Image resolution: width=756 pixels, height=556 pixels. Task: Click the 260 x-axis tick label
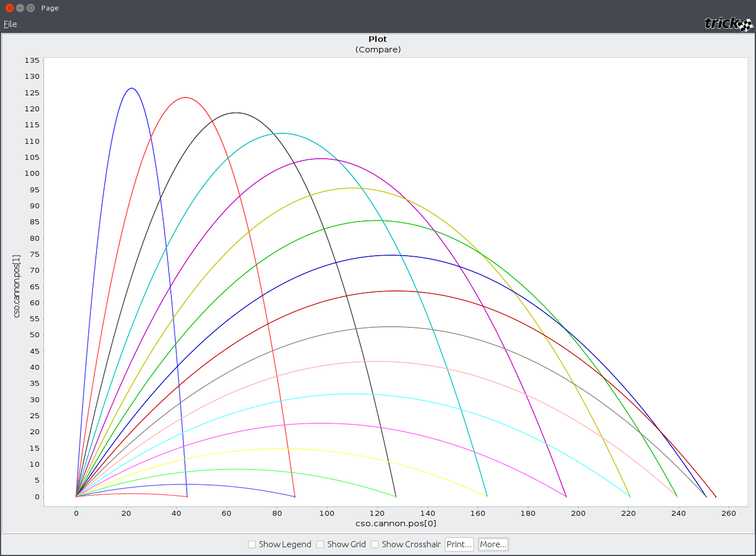[728, 513]
